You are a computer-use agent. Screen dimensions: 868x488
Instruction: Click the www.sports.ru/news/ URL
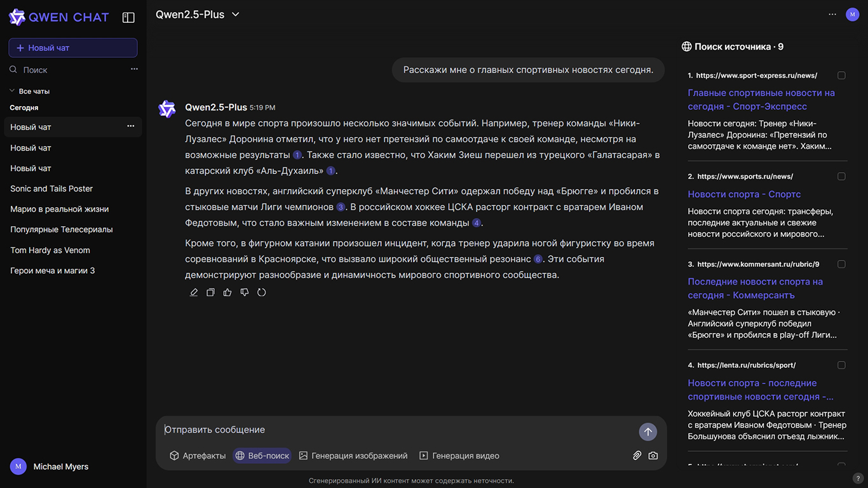[745, 177]
